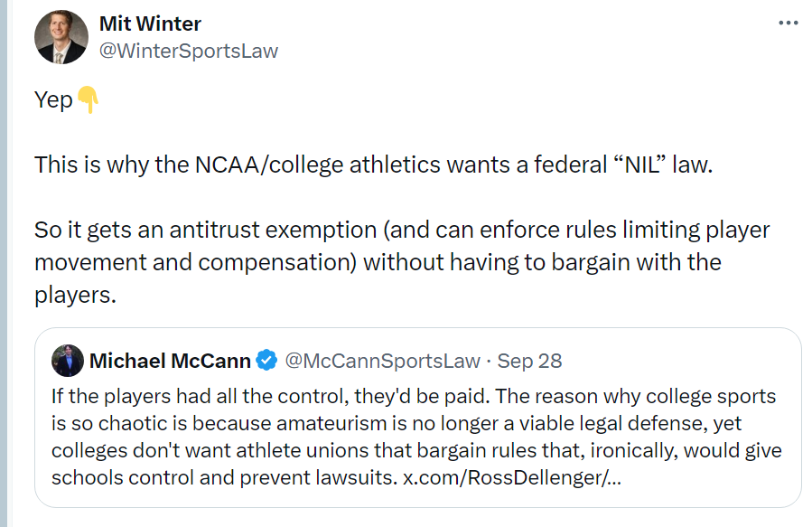Click the quoted text "schools control and prevent lawsuits"
Viewport: 812px width, 527px height.
(x=222, y=476)
